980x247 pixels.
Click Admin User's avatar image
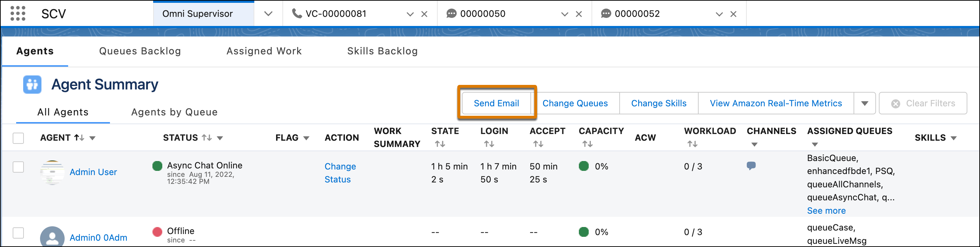click(52, 172)
